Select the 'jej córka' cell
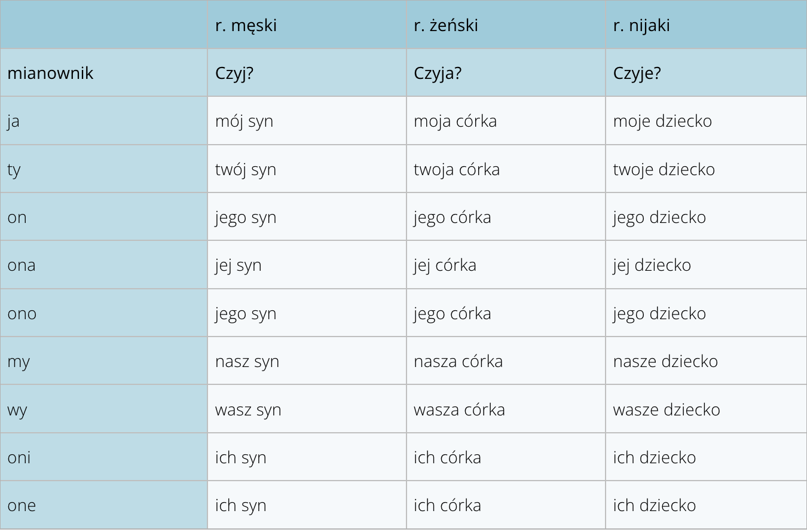 (506, 265)
